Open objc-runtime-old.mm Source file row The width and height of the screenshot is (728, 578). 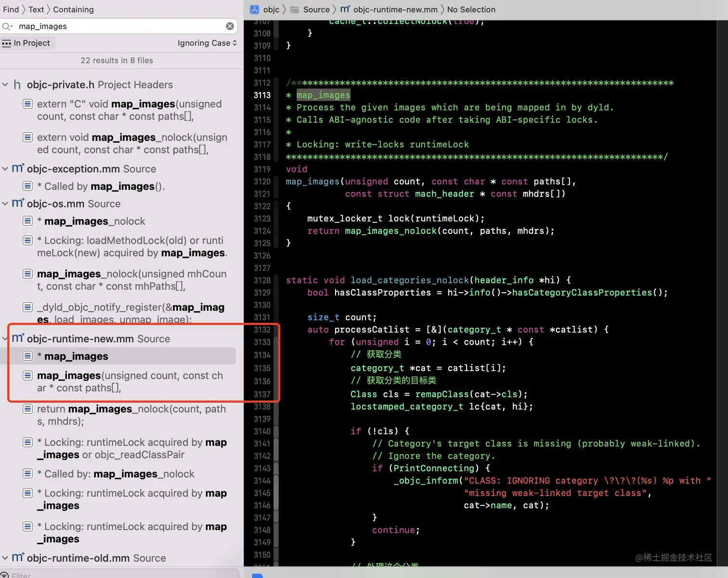[96, 558]
